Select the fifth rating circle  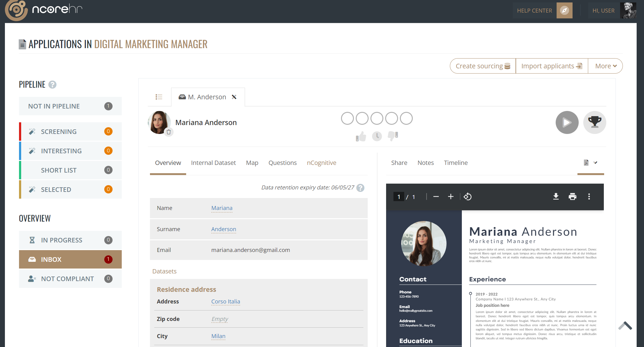[406, 118]
